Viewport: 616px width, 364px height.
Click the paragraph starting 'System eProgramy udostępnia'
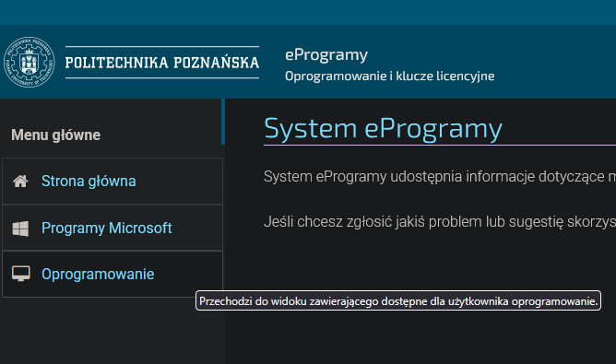[x=440, y=177]
